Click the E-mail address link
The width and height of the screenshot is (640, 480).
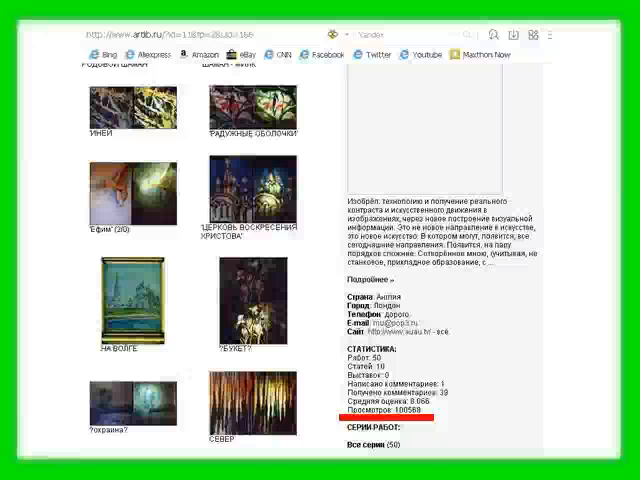(x=395, y=323)
